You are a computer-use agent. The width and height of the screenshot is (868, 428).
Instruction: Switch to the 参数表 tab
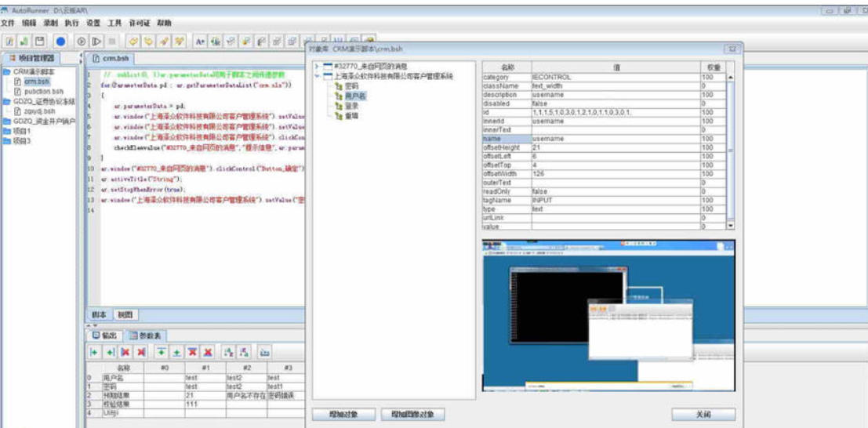point(142,335)
